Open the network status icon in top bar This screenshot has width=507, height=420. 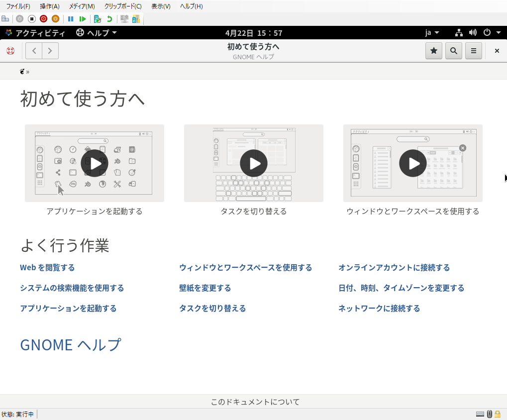coord(459,33)
